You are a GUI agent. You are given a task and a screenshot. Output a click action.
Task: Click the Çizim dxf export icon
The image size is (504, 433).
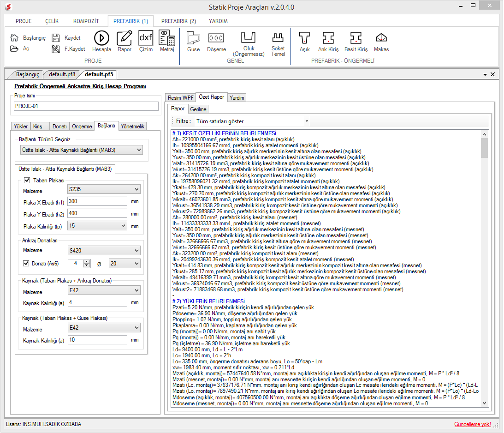[x=146, y=41]
